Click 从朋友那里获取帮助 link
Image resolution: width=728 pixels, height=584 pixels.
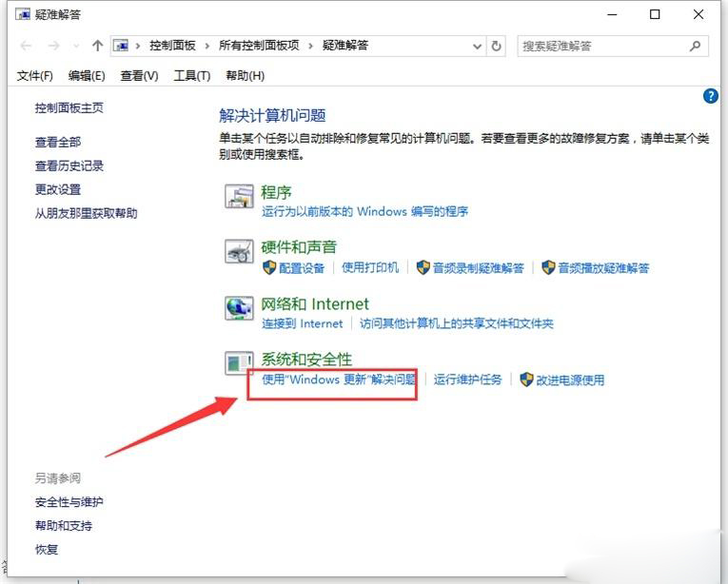[87, 213]
